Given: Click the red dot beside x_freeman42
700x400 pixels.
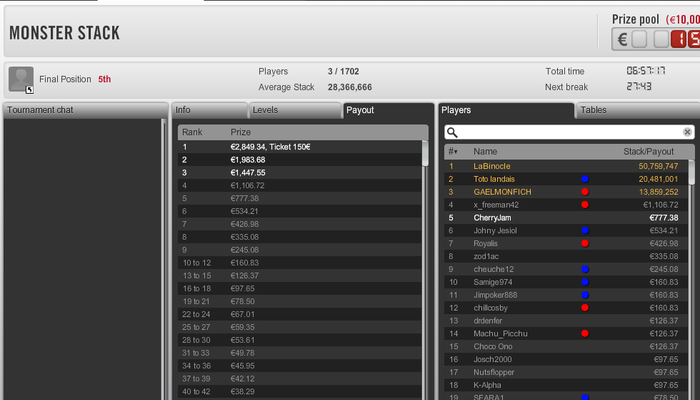Looking at the screenshot, I should 585,205.
